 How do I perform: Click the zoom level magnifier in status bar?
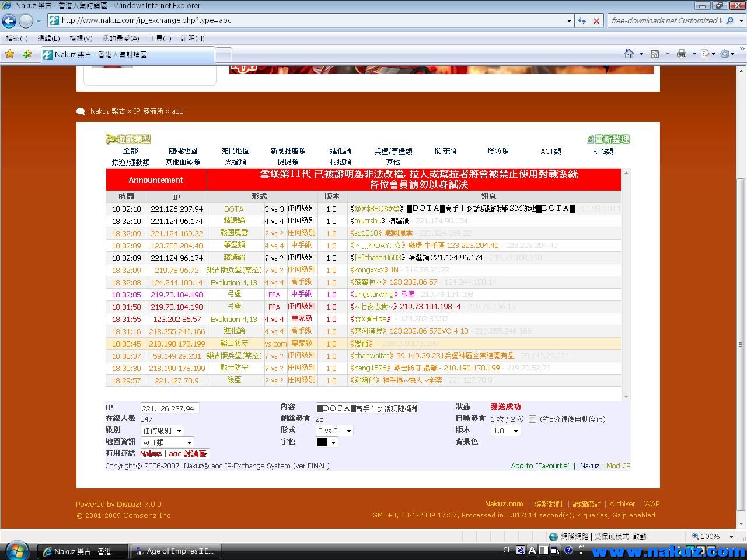(696, 536)
